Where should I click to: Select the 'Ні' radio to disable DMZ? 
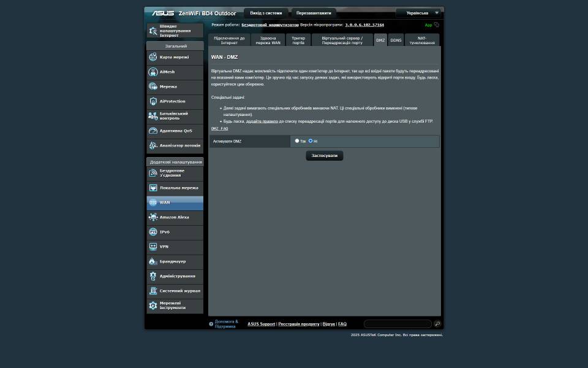pyautogui.click(x=311, y=141)
